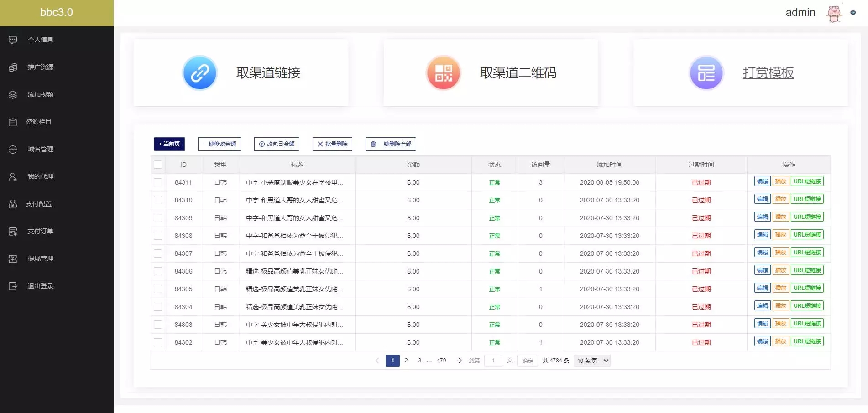Screen dimensions: 868x413
Task: Click the page number input field
Action: (493, 361)
